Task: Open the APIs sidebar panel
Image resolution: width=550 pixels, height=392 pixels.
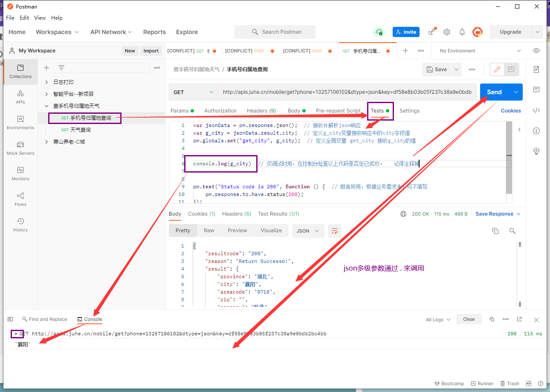Action: point(20,97)
